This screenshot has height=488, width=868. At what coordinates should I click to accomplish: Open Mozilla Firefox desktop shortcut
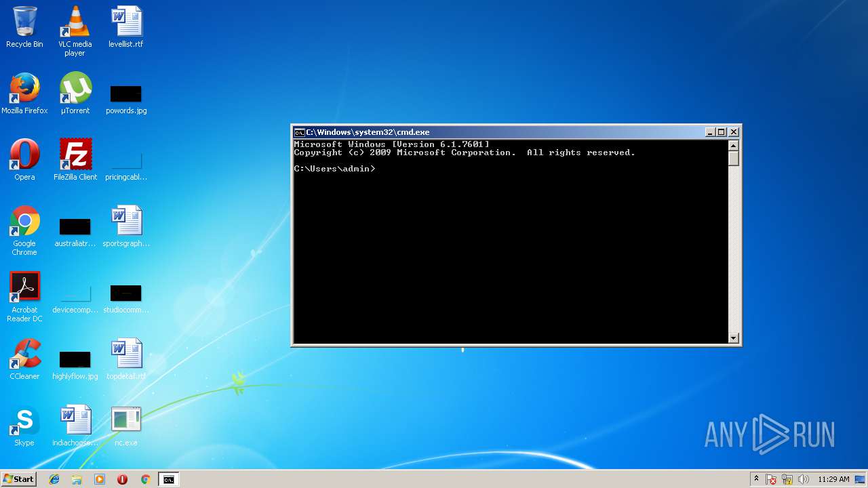(x=24, y=94)
